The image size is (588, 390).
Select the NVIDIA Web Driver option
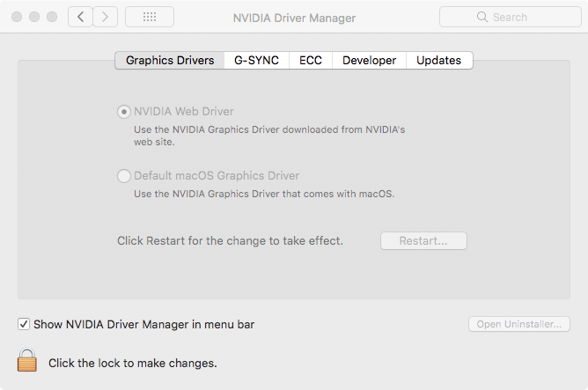click(x=124, y=112)
